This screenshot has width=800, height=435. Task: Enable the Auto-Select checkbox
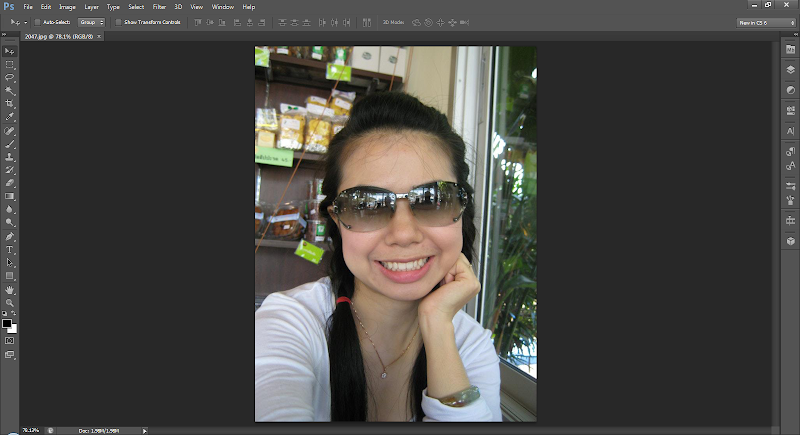click(37, 22)
